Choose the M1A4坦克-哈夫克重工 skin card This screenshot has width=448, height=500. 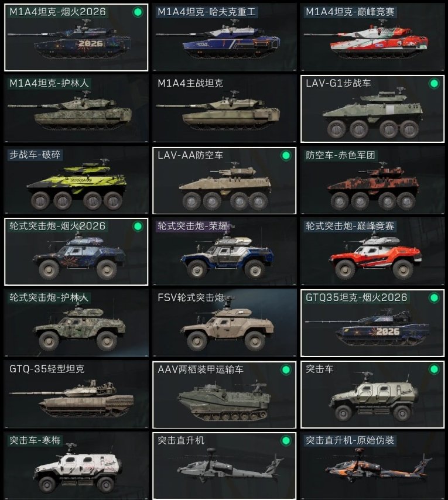pos(224,37)
